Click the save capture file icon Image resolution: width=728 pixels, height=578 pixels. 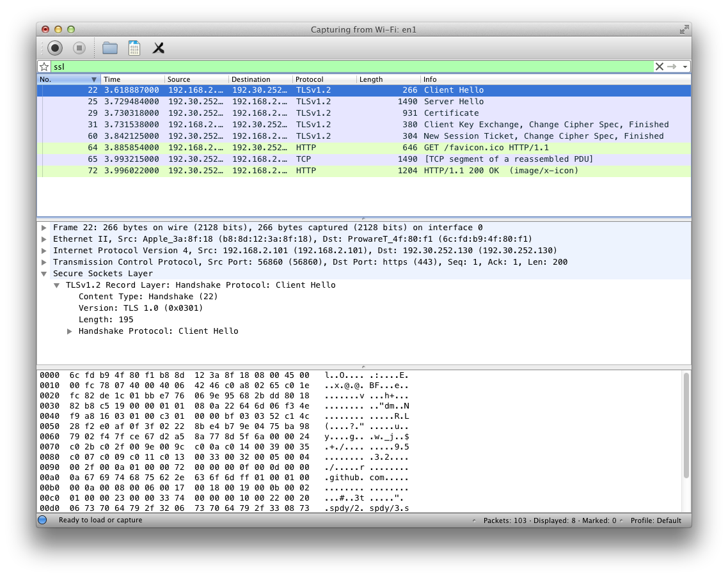134,48
